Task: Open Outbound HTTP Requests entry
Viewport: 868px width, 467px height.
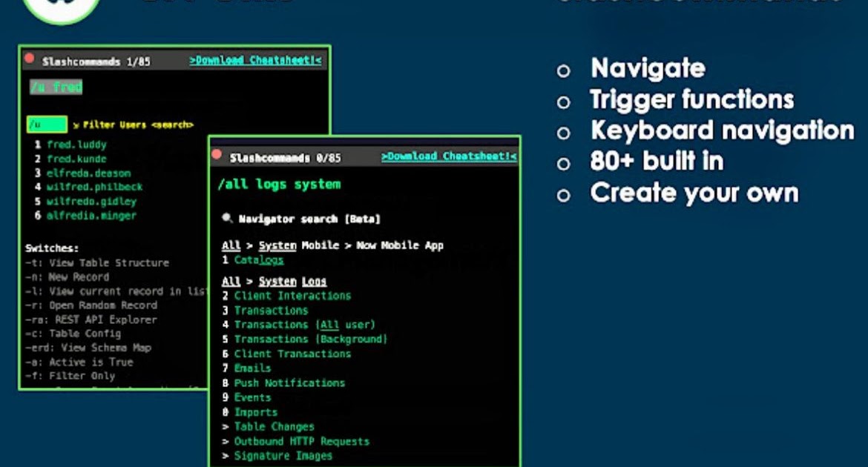Action: click(x=301, y=441)
